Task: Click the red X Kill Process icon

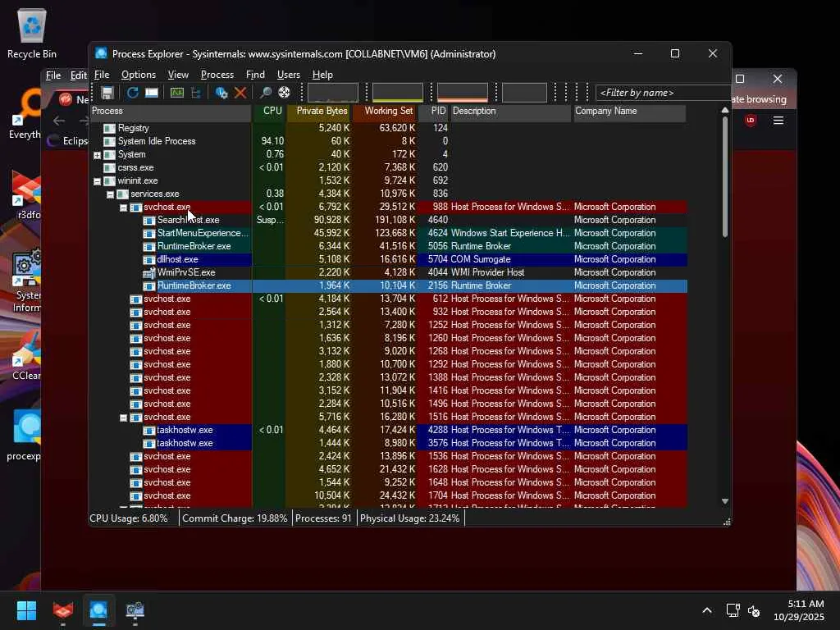Action: pyautogui.click(x=240, y=93)
